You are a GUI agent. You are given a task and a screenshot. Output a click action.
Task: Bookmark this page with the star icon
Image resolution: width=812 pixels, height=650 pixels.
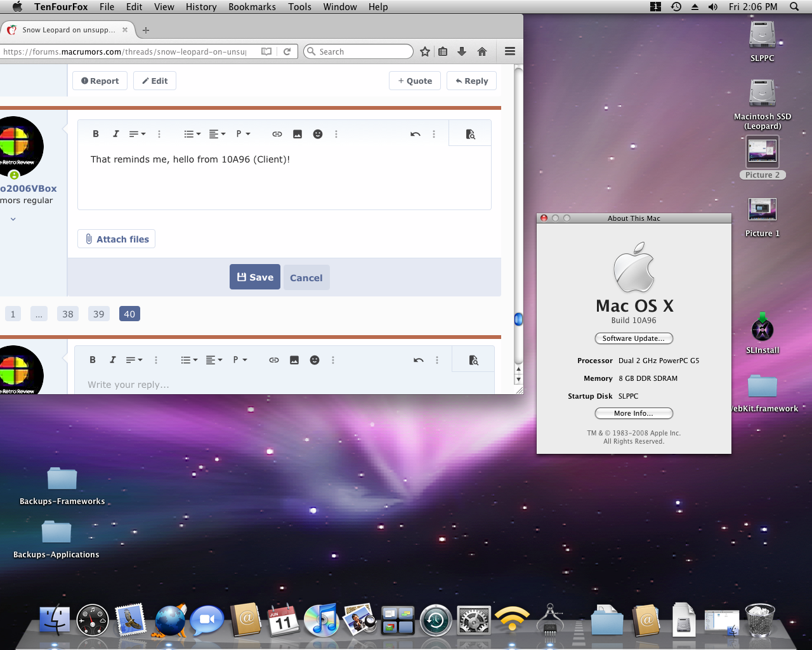pos(425,51)
